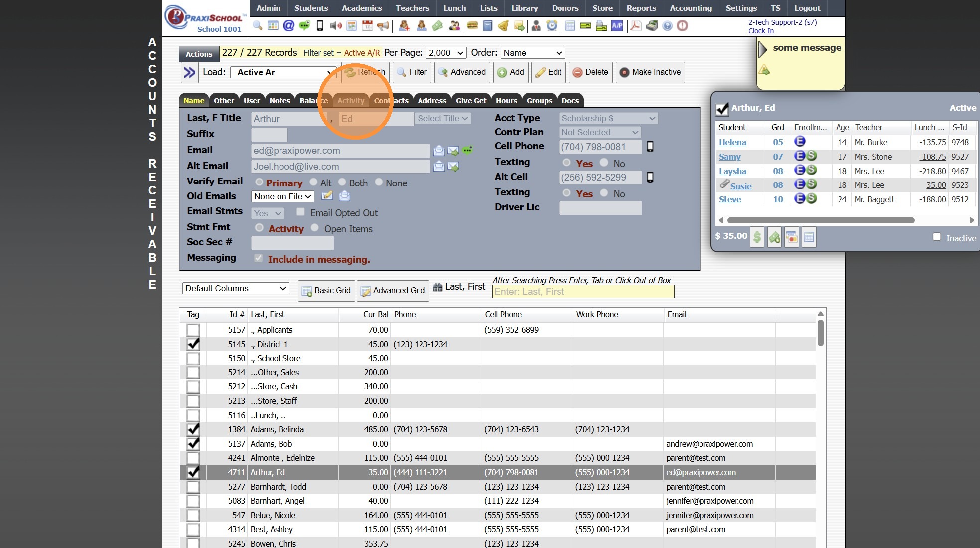Click the green dollar icon in Arthur panel
980x548 pixels.
(x=757, y=237)
